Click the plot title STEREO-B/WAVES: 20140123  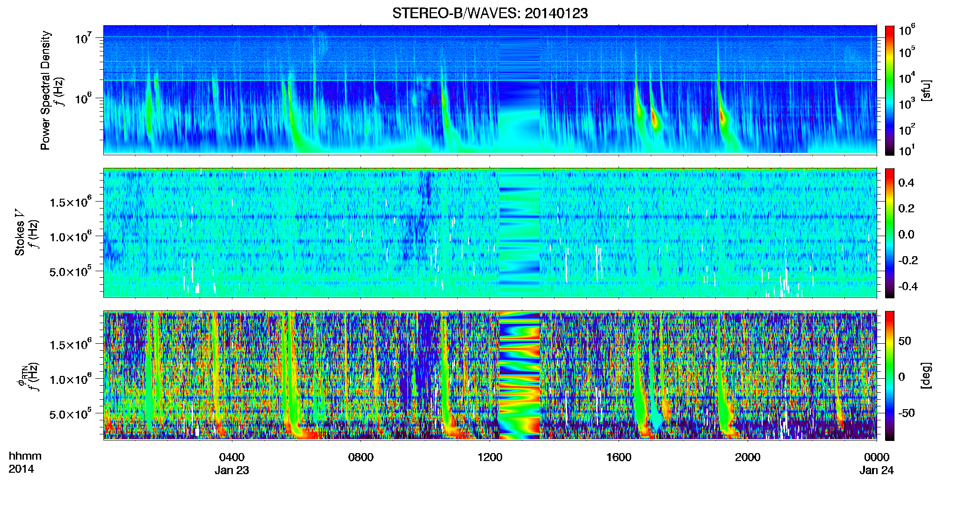coord(490,14)
